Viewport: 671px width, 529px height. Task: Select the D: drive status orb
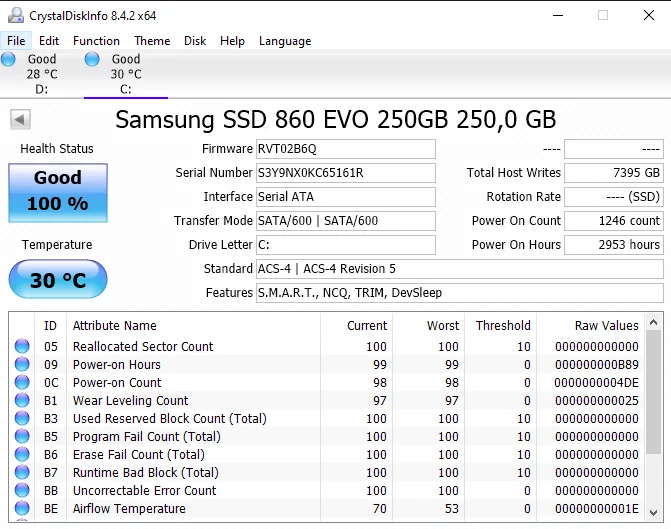(9, 60)
